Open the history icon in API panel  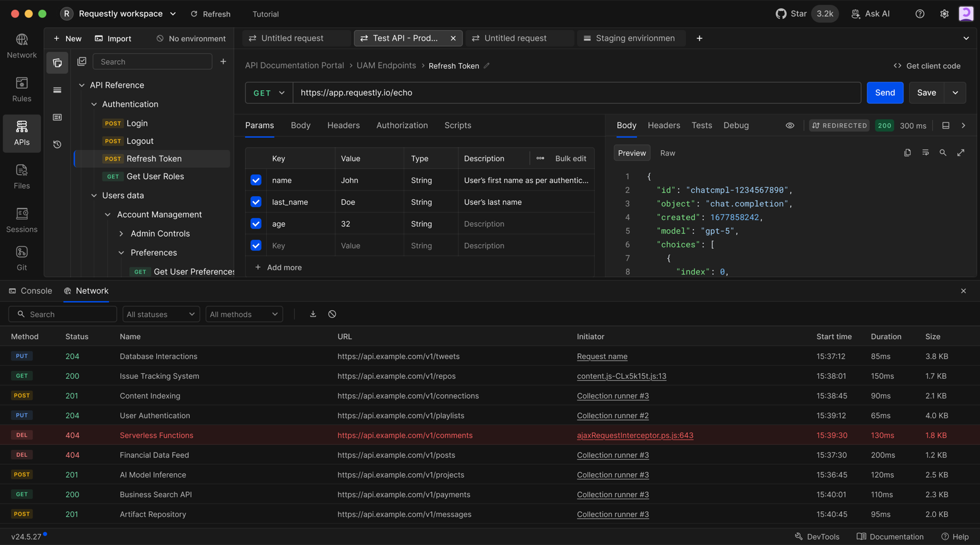(58, 145)
